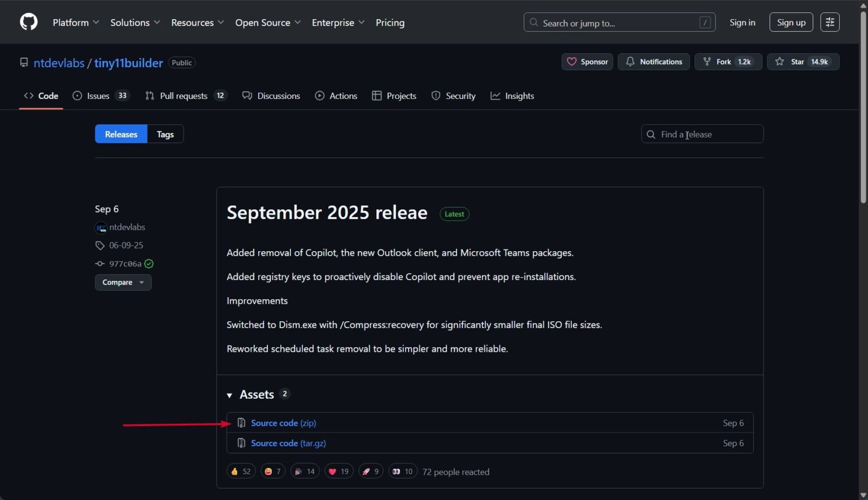Image resolution: width=868 pixels, height=500 pixels.
Task: Click the eyes reaction emoji
Action: pyautogui.click(x=402, y=471)
